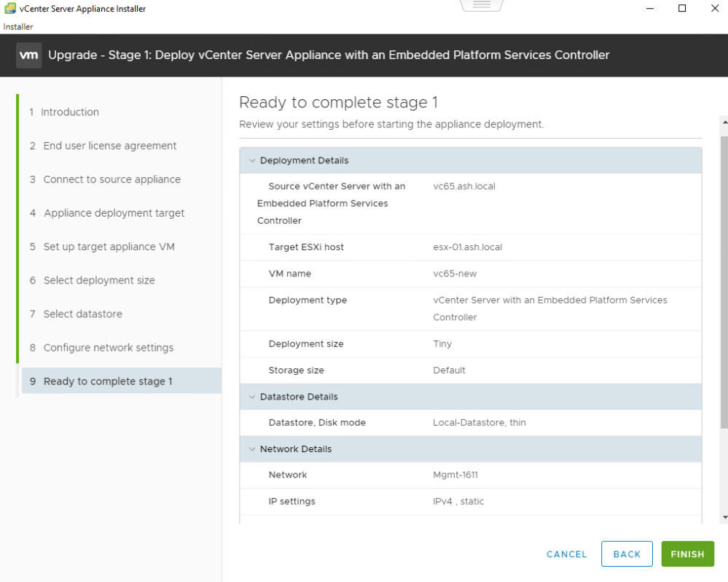Click the Target ESXi host label
Screen dimensions: 728x582
point(306,247)
